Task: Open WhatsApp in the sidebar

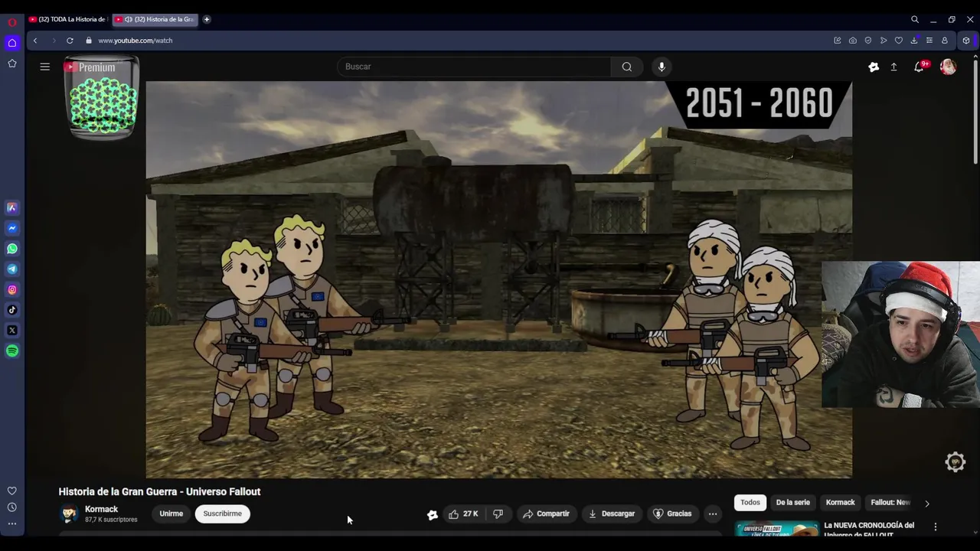Action: coord(12,249)
